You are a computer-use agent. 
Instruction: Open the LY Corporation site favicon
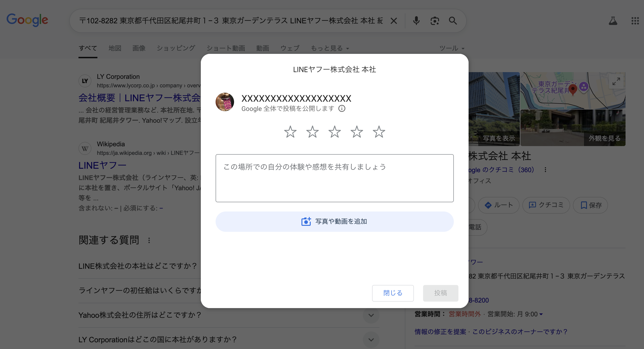85,81
